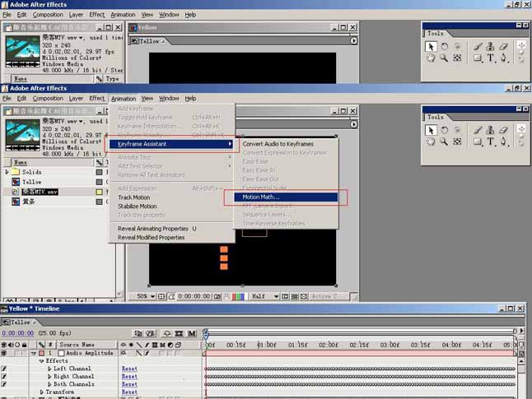This screenshot has width=532, height=399.
Task: Click the Region of Interest icon after Half
Action: click(285, 297)
